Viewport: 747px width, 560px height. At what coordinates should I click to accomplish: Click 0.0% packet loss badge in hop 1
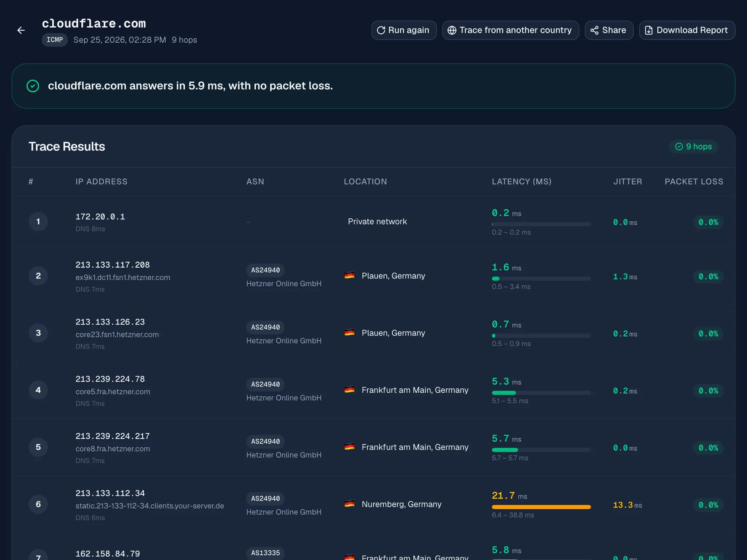point(708,222)
